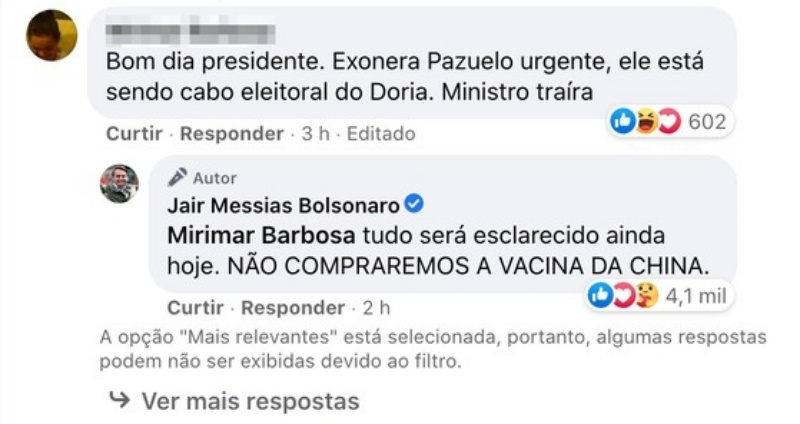
Task: Click the laughing reaction on the first comment
Action: 645,122
